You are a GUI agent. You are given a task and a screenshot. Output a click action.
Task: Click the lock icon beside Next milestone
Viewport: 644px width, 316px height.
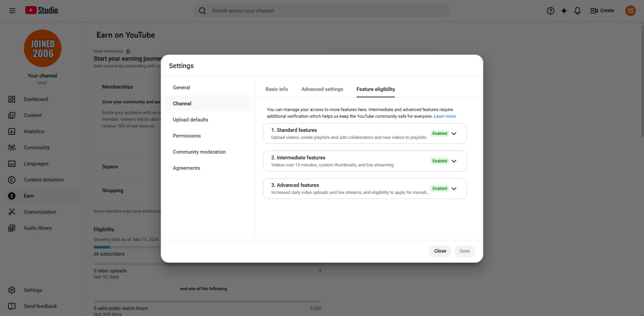tap(128, 51)
